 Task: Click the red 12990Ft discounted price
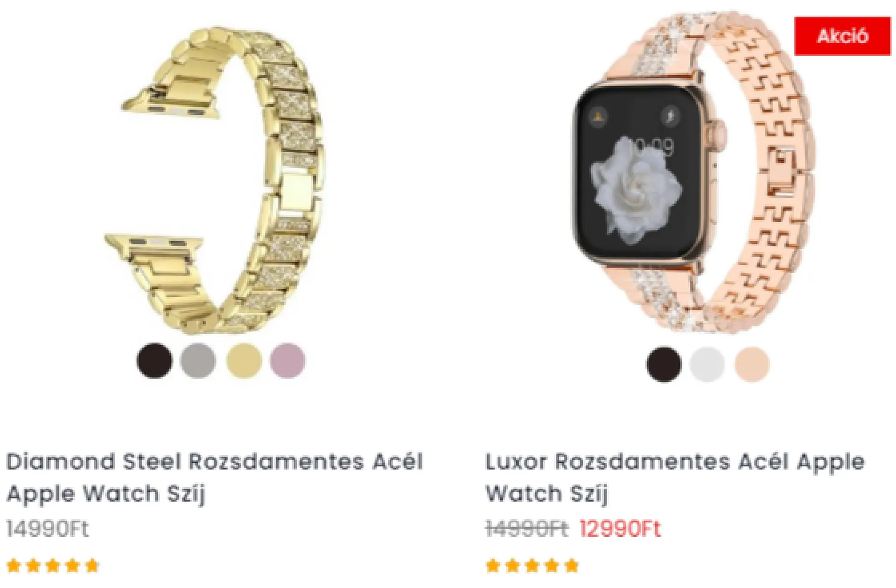click(620, 529)
